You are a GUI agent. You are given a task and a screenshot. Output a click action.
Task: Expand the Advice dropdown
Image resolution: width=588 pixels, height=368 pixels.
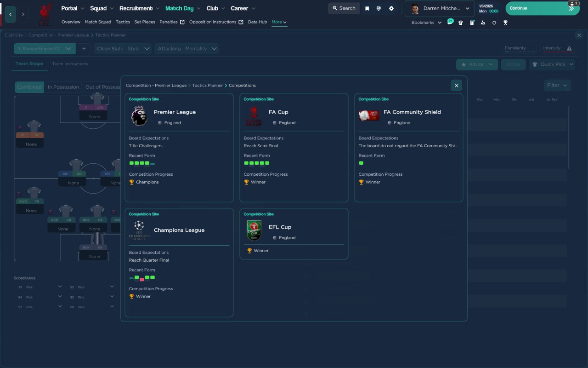tap(477, 64)
